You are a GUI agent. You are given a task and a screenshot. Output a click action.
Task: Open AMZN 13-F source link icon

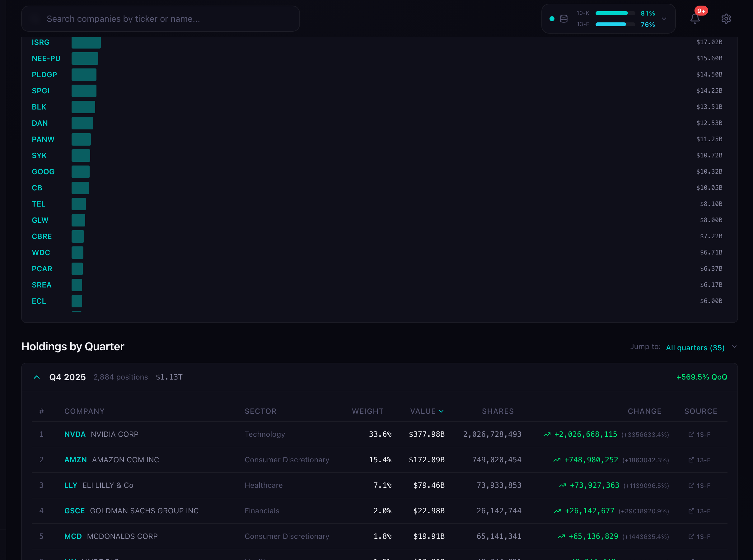pos(691,460)
